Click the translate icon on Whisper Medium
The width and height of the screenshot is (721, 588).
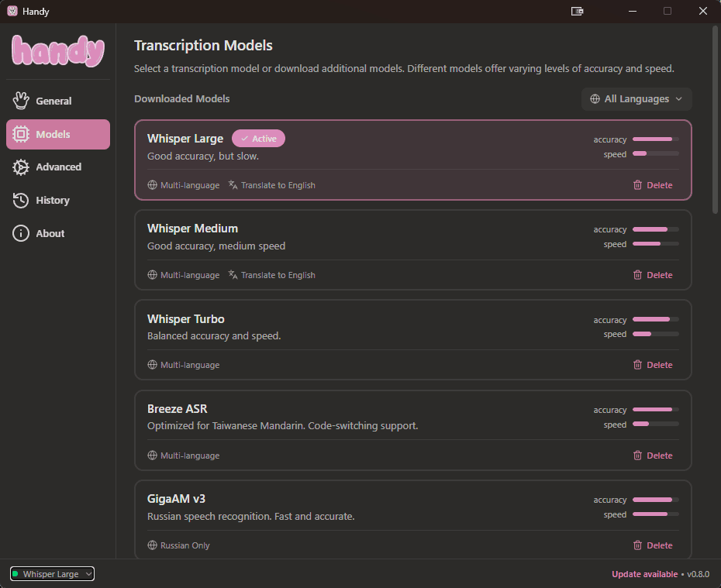point(233,275)
